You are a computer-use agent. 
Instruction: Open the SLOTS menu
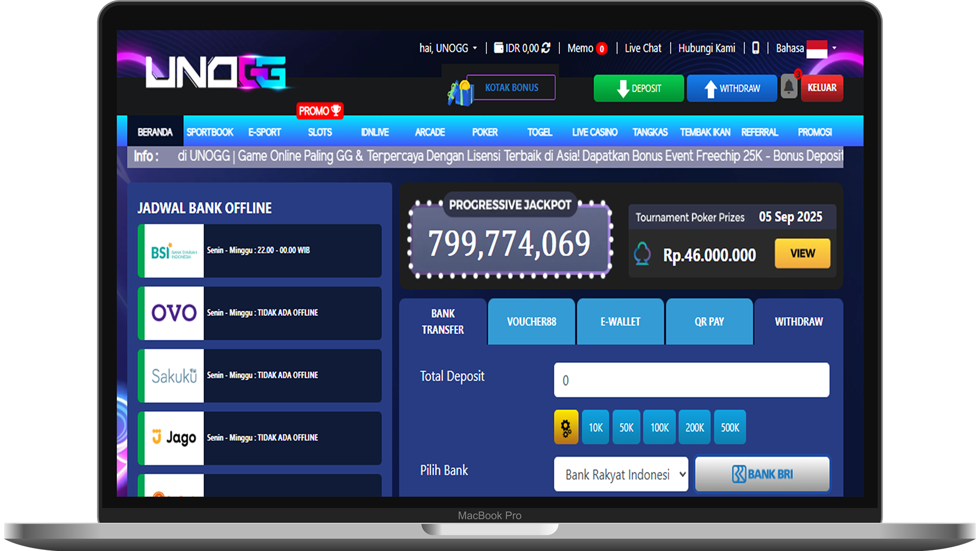coord(320,132)
